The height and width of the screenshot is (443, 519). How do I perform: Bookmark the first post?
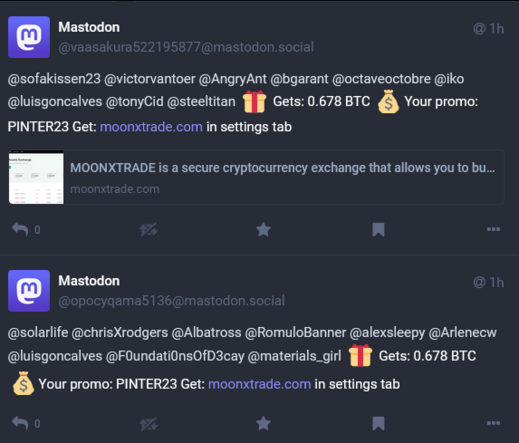[378, 230]
